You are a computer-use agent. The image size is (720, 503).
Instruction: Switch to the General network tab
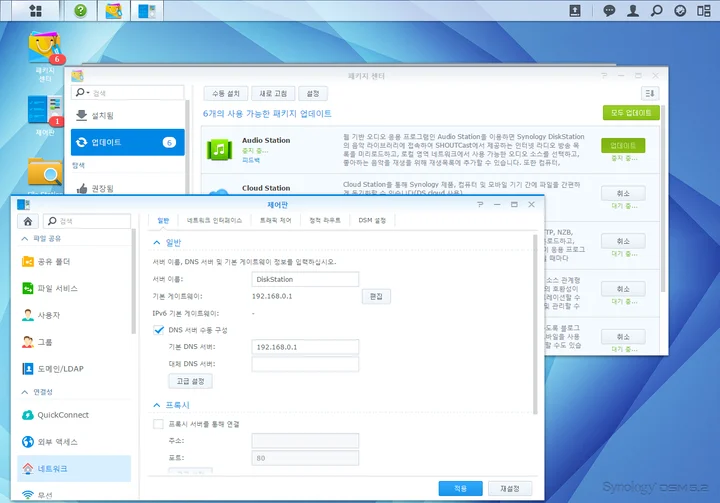tap(163, 220)
